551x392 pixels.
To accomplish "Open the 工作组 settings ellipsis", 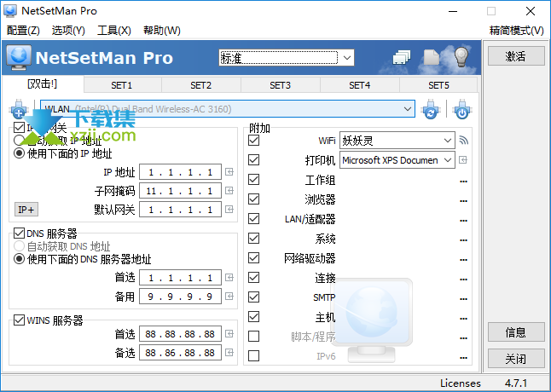I will click(x=463, y=182).
